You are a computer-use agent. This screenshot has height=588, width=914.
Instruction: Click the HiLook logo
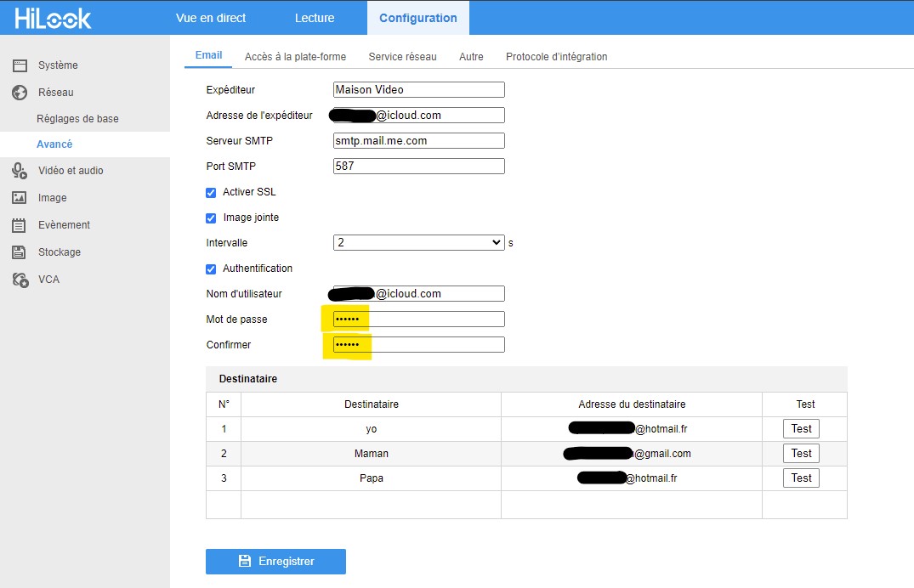53,18
